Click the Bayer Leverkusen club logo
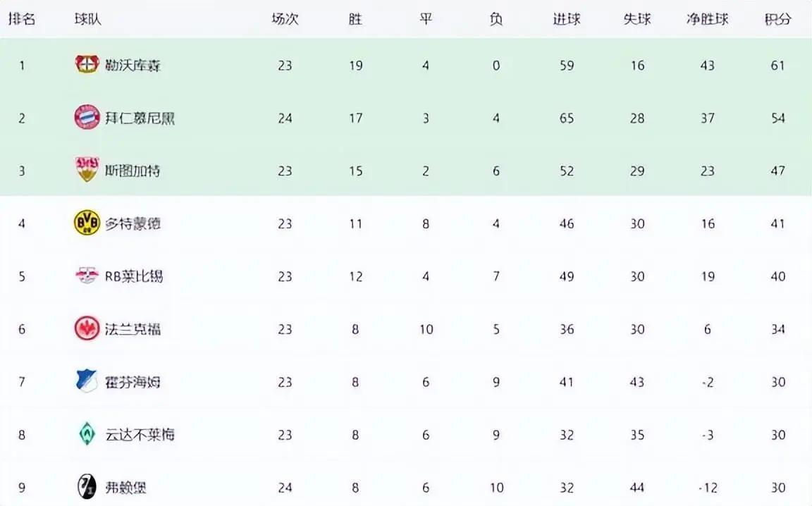This screenshot has height=506, width=812. (87, 65)
